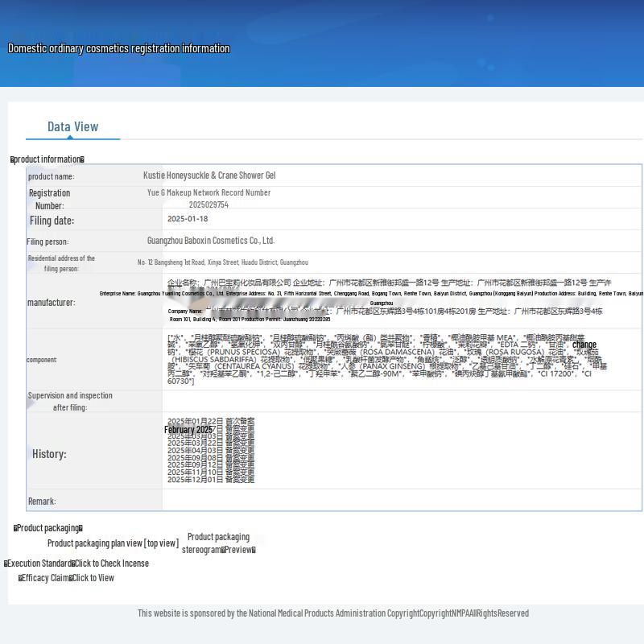644x644 pixels.
Task: Click the product information section header
Action: pyautogui.click(x=47, y=159)
